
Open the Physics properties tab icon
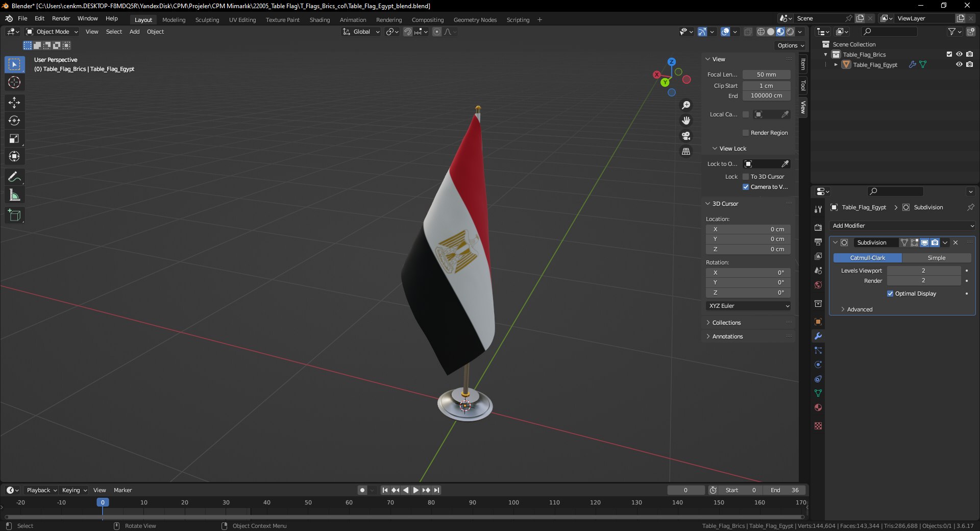click(818, 365)
